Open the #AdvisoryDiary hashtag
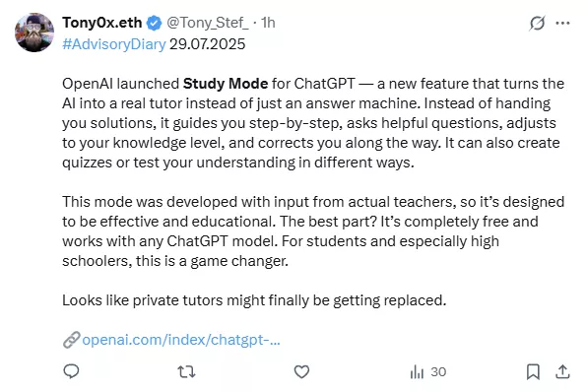This screenshot has width=587, height=392. pyautogui.click(x=114, y=44)
